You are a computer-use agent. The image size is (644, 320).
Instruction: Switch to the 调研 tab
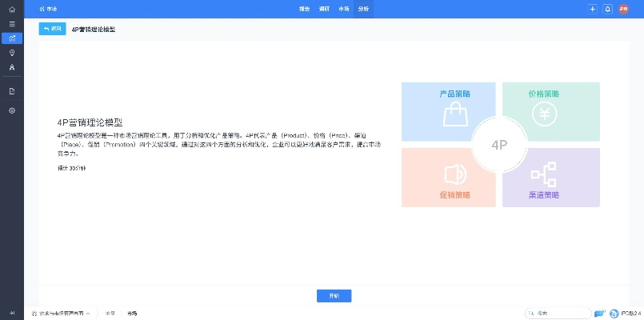coord(324,9)
